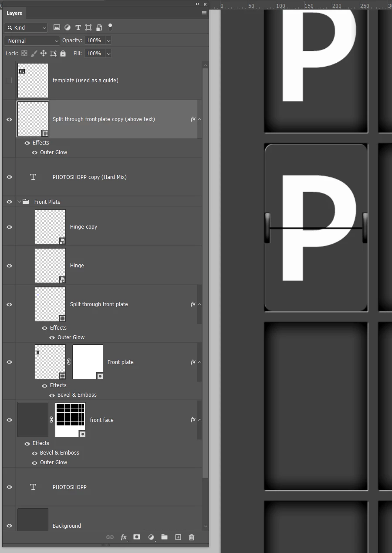The height and width of the screenshot is (553, 392).
Task: Select PHOTOSHOPP copy (Hard Mix) layer name
Action: (x=90, y=177)
